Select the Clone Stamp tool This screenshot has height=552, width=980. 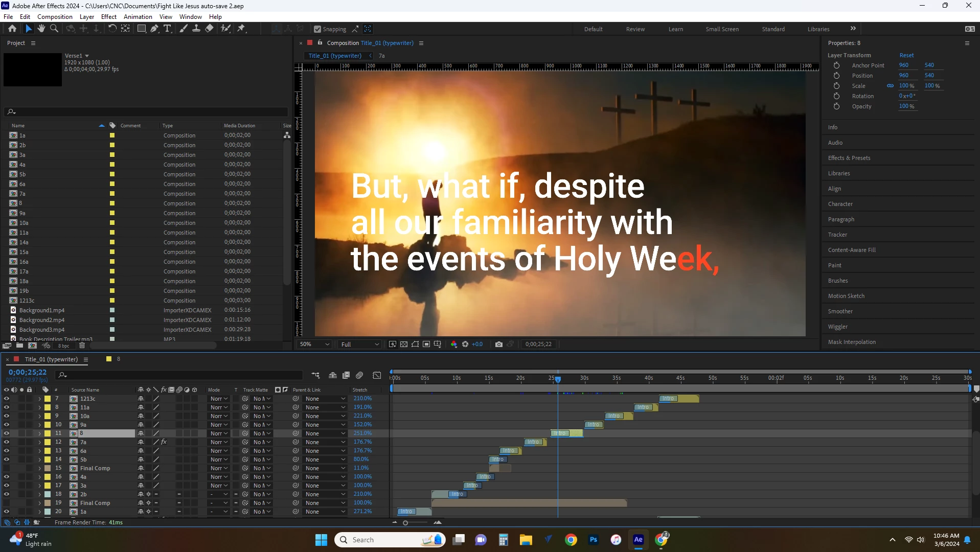tap(196, 29)
